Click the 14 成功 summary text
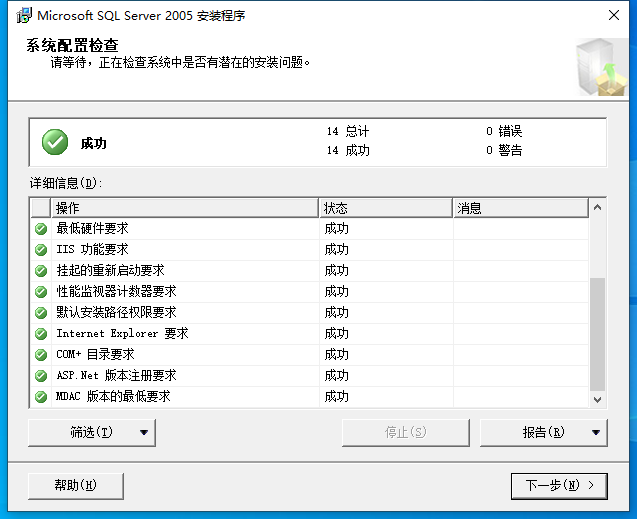Screen dimensions: 637x519 [x=348, y=151]
